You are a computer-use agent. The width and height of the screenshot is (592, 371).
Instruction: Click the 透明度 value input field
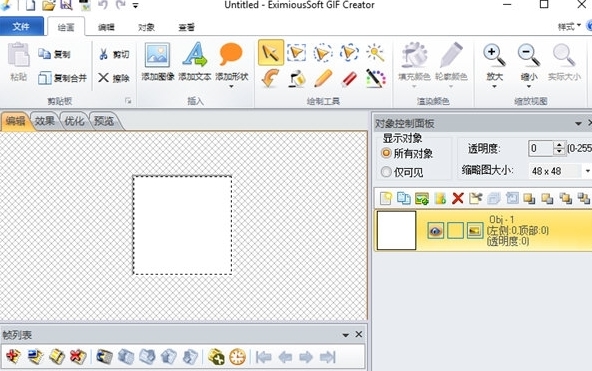[541, 148]
